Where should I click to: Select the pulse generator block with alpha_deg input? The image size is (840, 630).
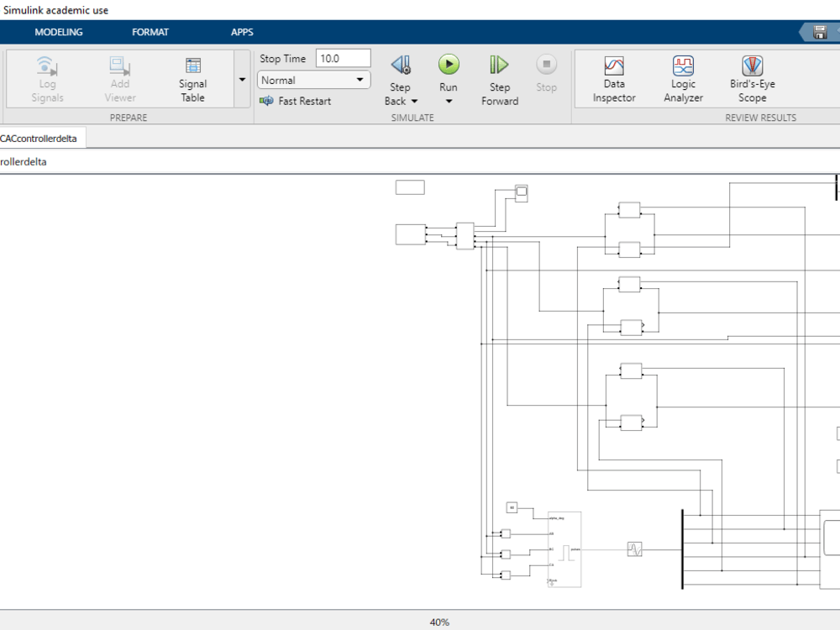point(564,549)
